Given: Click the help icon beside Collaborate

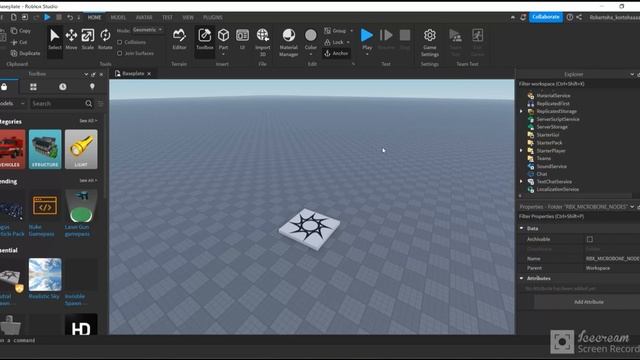Looking at the screenshot, I should (x=570, y=17).
